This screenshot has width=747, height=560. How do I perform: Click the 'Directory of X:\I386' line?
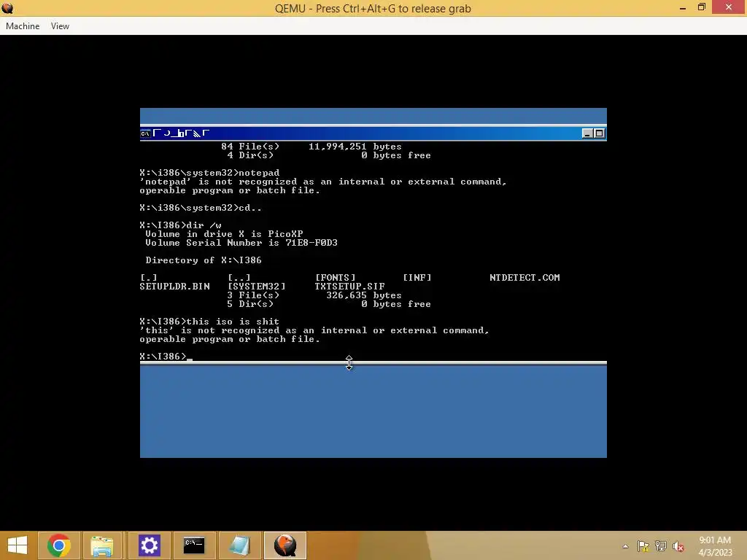pyautogui.click(x=204, y=260)
